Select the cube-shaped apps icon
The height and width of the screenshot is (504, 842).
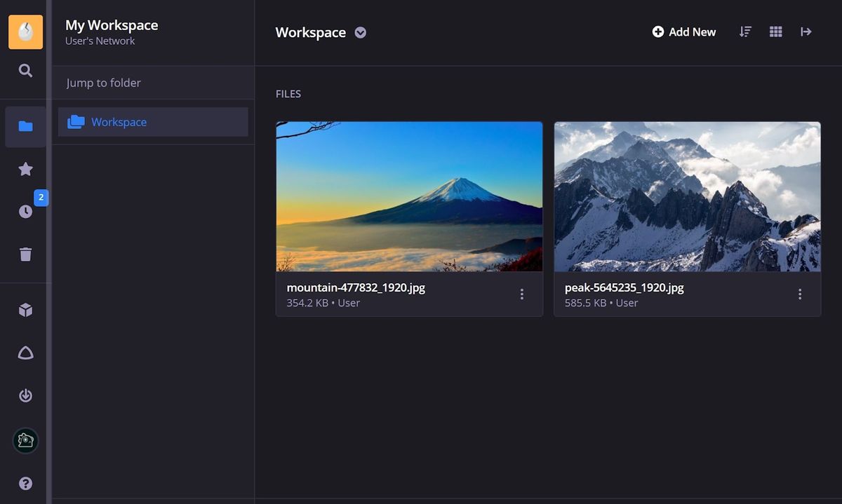click(25, 309)
